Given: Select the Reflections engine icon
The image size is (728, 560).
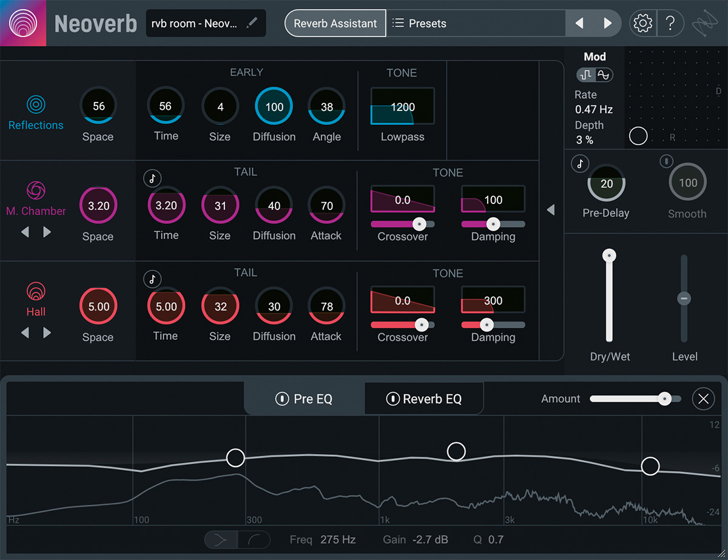Looking at the screenshot, I should tap(36, 105).
